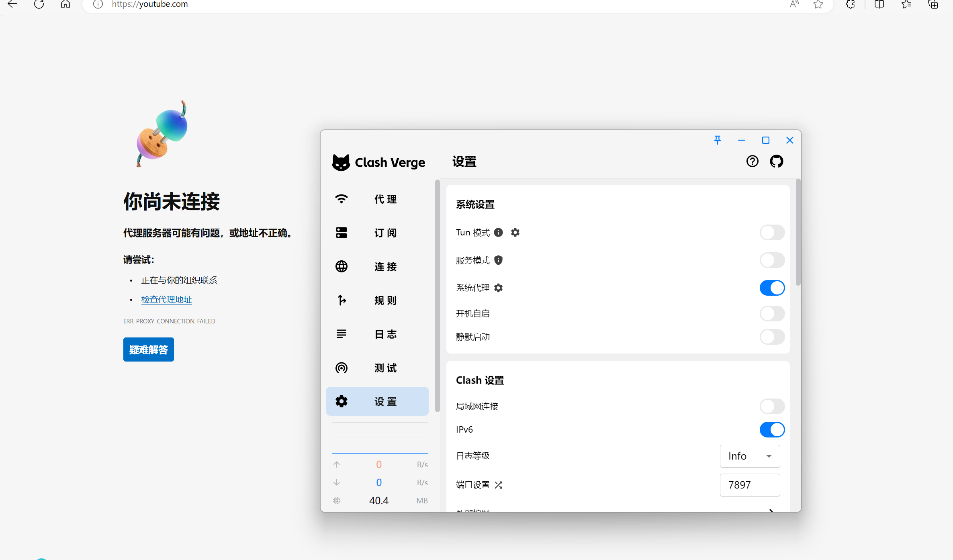Pin the Clash Verge window on top
The height and width of the screenshot is (560, 953).
(717, 140)
